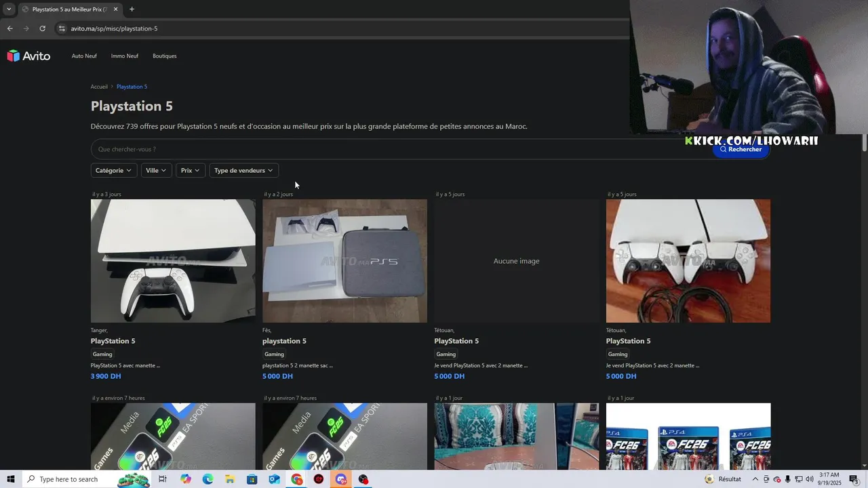
Task: Click 'playstation 5 2 manette sac ...' description
Action: pyautogui.click(x=298, y=365)
